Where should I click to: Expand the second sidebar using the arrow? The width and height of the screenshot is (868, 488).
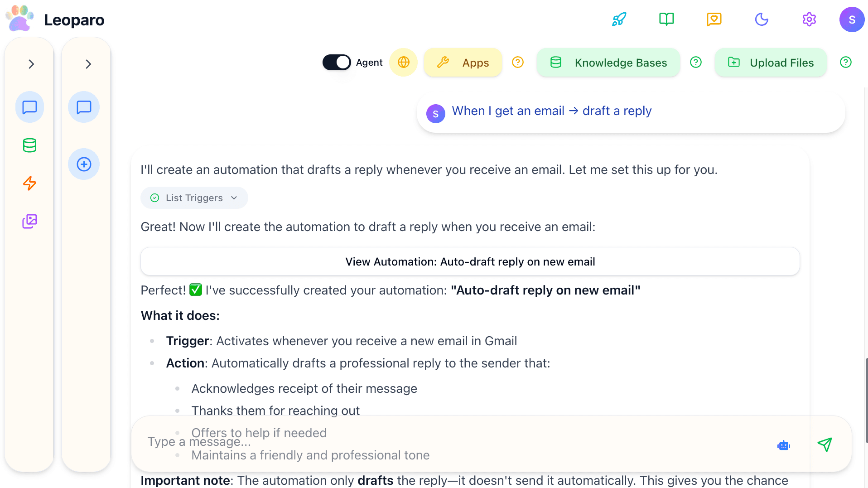pos(88,64)
